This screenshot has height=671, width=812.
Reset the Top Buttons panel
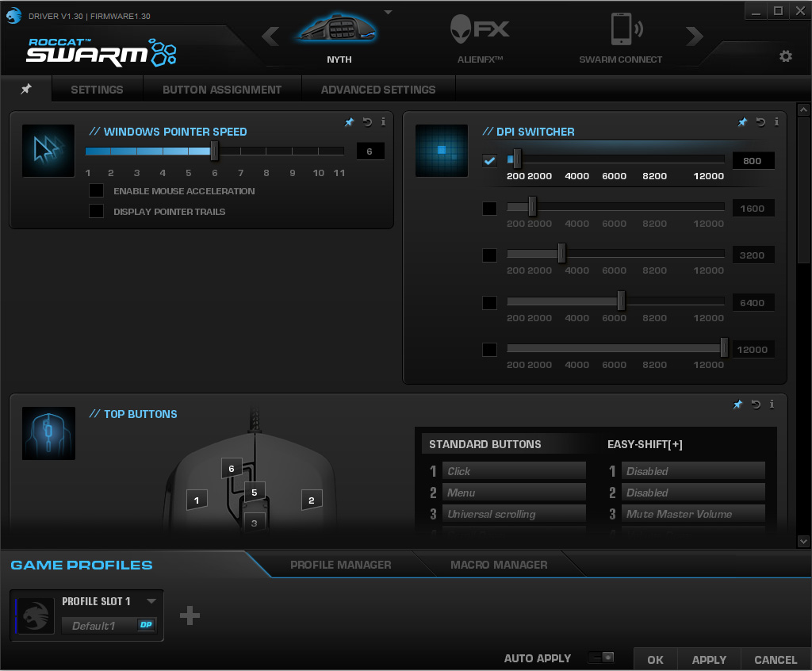[756, 405]
